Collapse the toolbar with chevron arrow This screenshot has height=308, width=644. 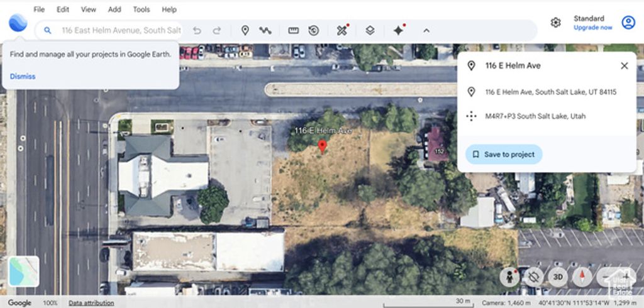tap(426, 30)
